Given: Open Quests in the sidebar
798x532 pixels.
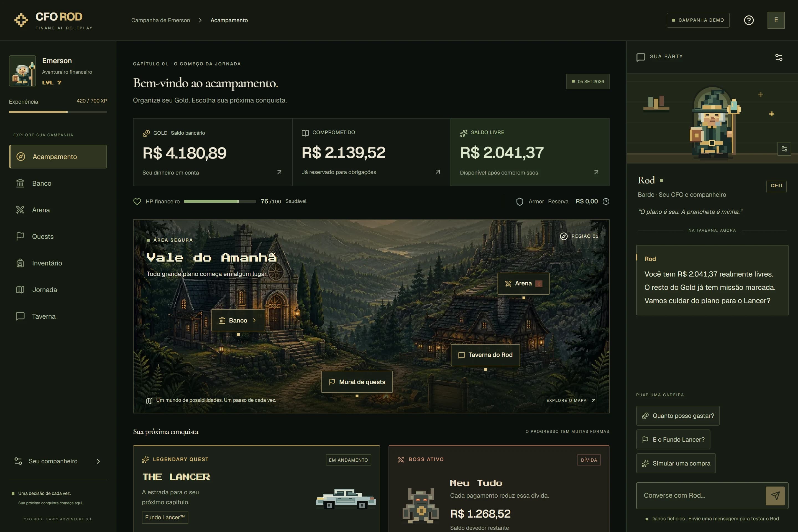Looking at the screenshot, I should [58, 236].
